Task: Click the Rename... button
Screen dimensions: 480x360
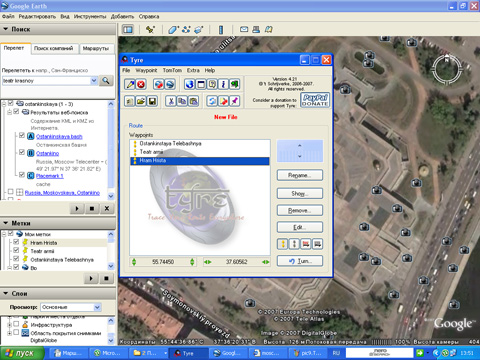Action: [x=300, y=175]
